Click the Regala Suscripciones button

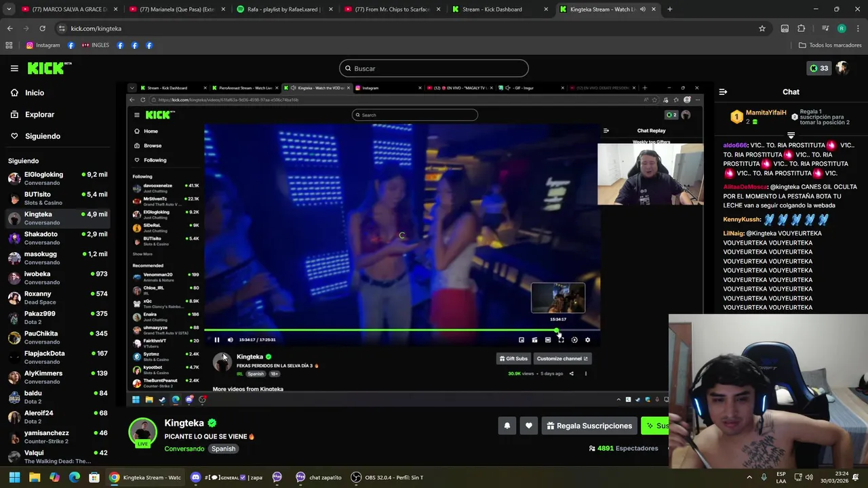[x=590, y=426]
